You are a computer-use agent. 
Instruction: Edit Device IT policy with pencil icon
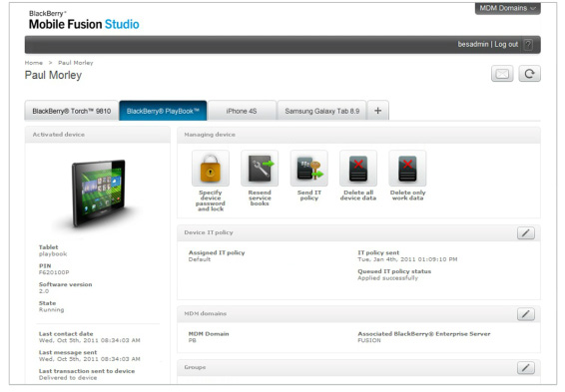(x=526, y=232)
